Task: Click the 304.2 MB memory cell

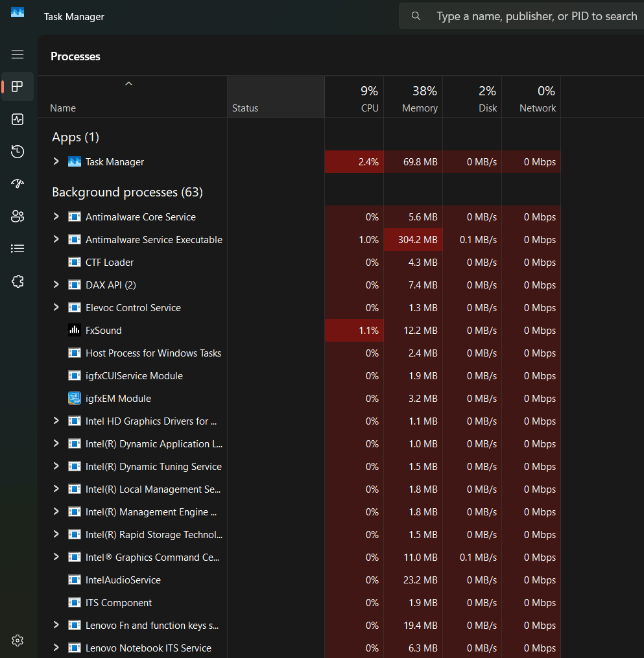Action: click(x=413, y=240)
